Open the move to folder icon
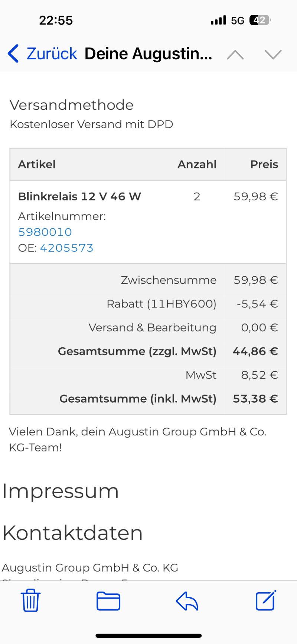The image size is (297, 644). pyautogui.click(x=108, y=601)
